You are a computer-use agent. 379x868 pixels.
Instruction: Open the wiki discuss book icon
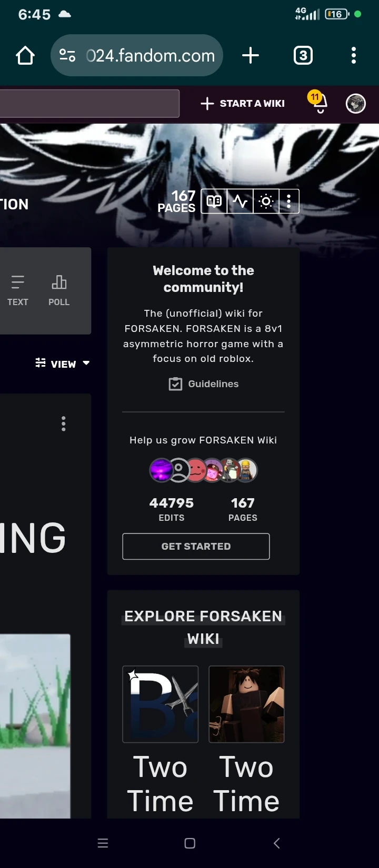(x=214, y=201)
